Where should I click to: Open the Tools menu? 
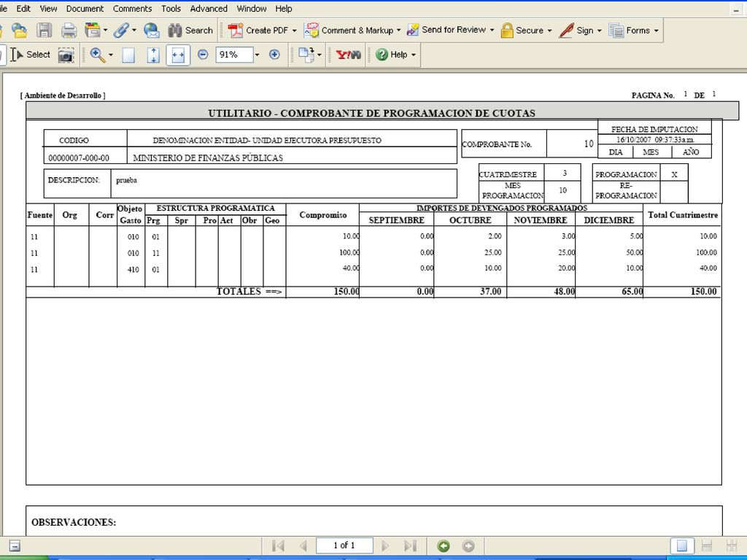point(171,9)
